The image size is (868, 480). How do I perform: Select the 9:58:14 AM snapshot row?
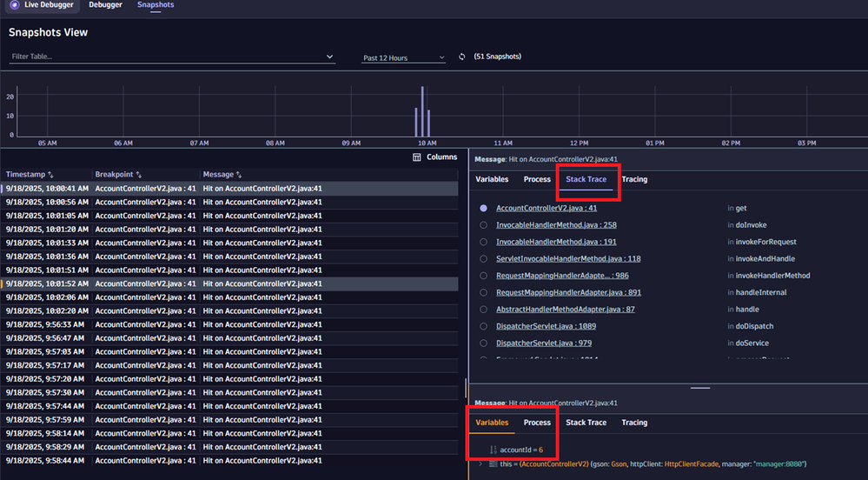(x=229, y=433)
